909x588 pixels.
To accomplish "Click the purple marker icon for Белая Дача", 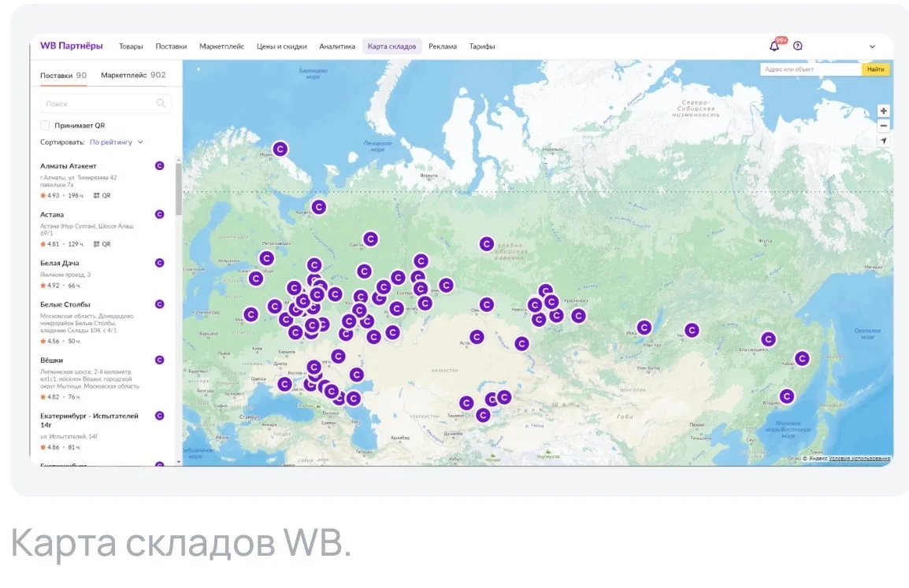I will tap(159, 263).
